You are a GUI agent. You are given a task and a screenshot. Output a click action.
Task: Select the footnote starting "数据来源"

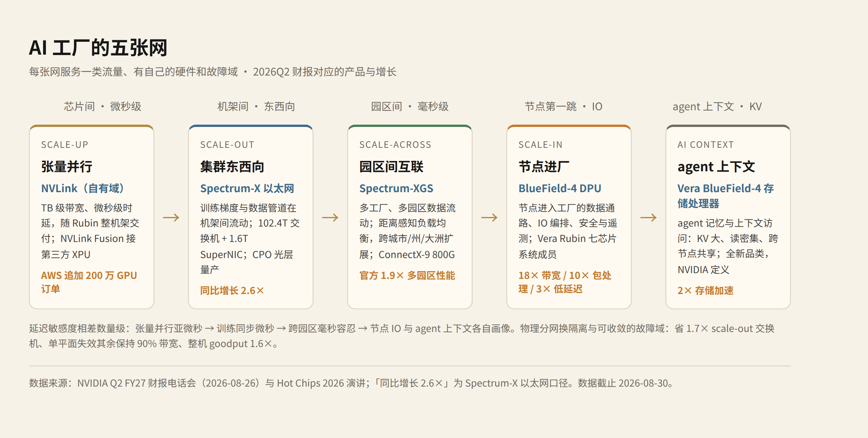tap(351, 383)
